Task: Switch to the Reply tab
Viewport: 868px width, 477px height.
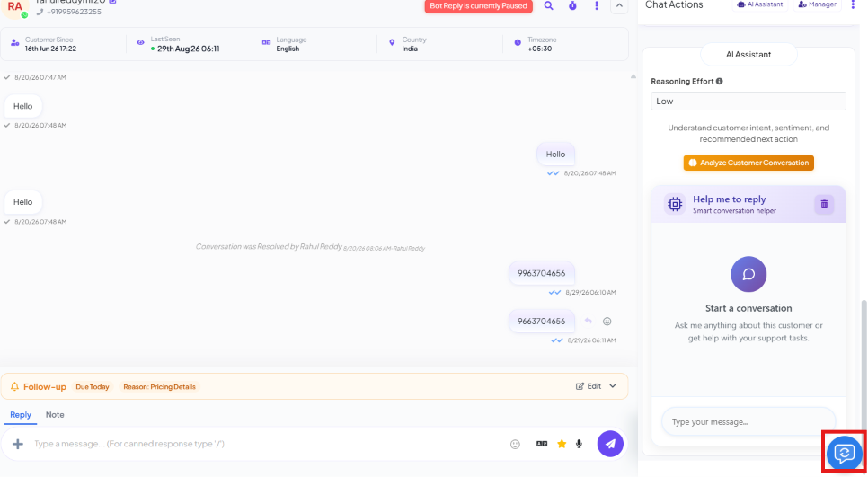Action: pos(21,414)
